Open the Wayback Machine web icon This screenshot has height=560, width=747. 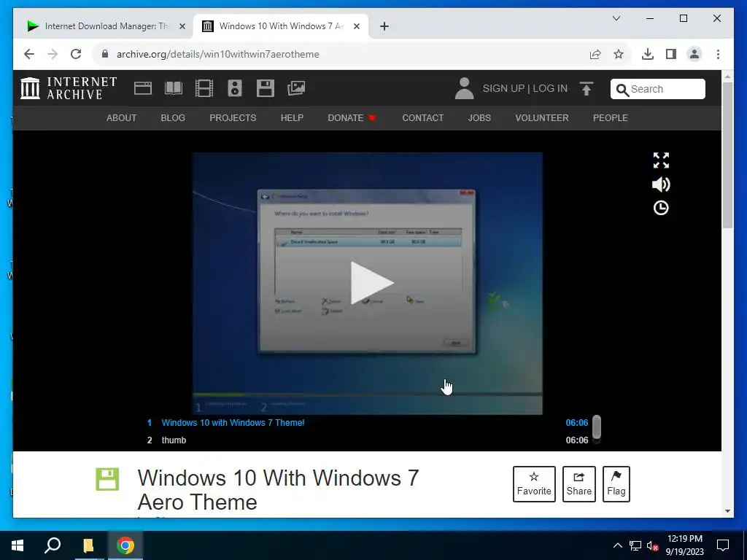click(143, 88)
